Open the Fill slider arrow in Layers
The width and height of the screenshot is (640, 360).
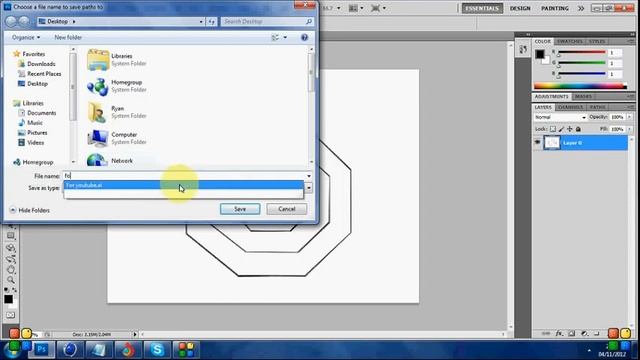[629, 129]
